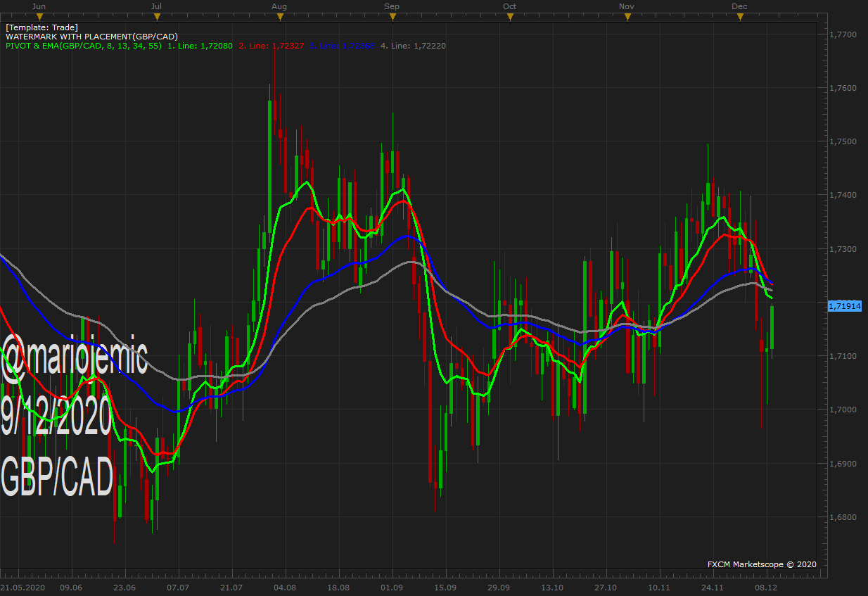This screenshot has width=868, height=596.
Task: Select WATERMARK WITH PLACEMENT(GBP/CAD) indicator label
Action: [91, 37]
